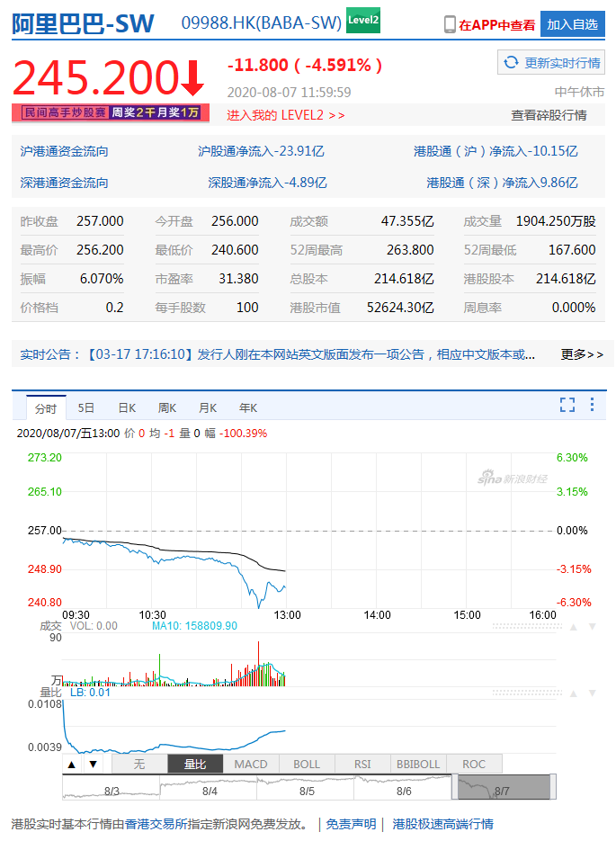
Task: Open 深港通资金流向 link
Action: (65, 183)
